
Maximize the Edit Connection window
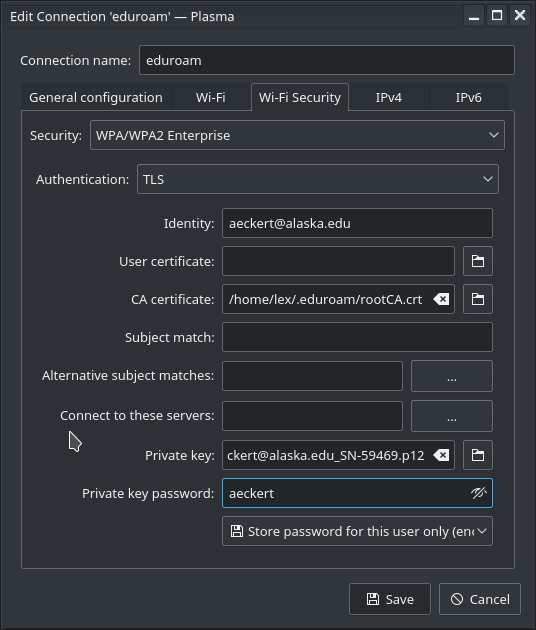pyautogui.click(x=497, y=15)
